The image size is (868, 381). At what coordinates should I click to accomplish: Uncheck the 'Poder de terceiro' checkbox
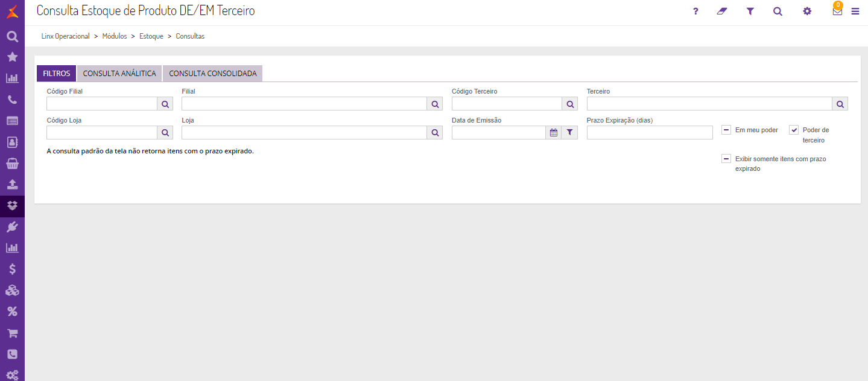tap(794, 130)
